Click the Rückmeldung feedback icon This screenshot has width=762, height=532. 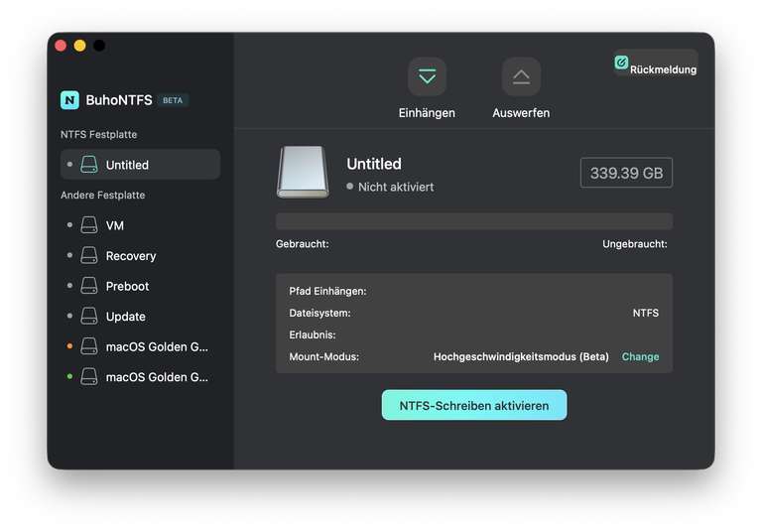coord(621,63)
